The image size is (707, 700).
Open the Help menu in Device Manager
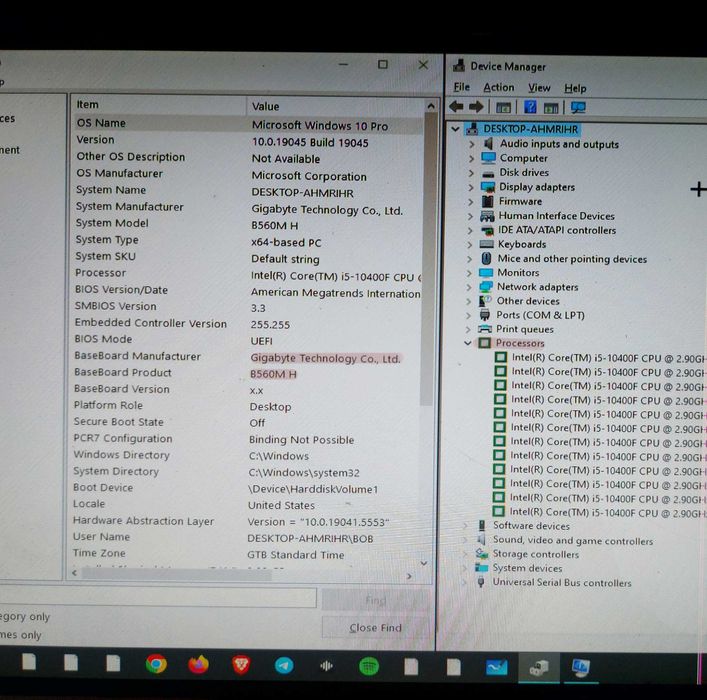tap(575, 88)
